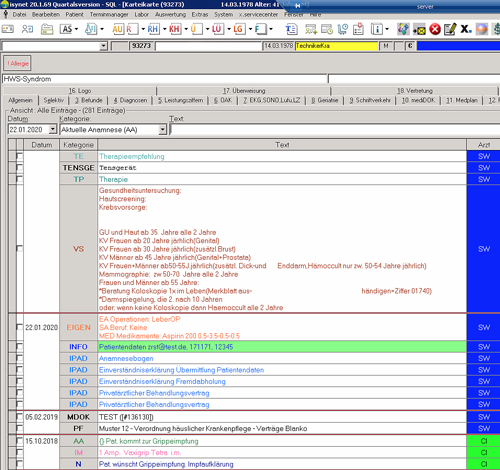Select the LÜ toolbar icon
The width and height of the screenshot is (500, 470).
217,29
